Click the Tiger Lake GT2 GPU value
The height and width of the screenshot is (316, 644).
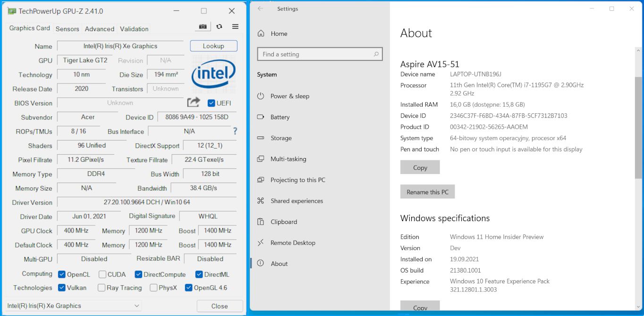click(85, 60)
